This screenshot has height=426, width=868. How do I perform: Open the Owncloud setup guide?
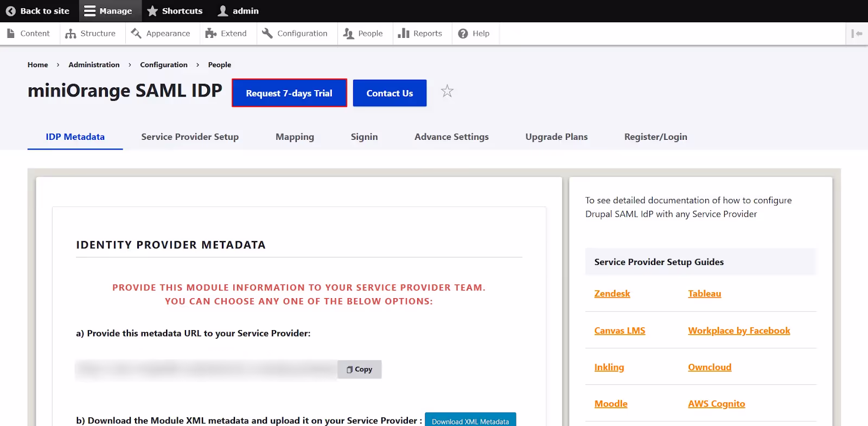710,367
